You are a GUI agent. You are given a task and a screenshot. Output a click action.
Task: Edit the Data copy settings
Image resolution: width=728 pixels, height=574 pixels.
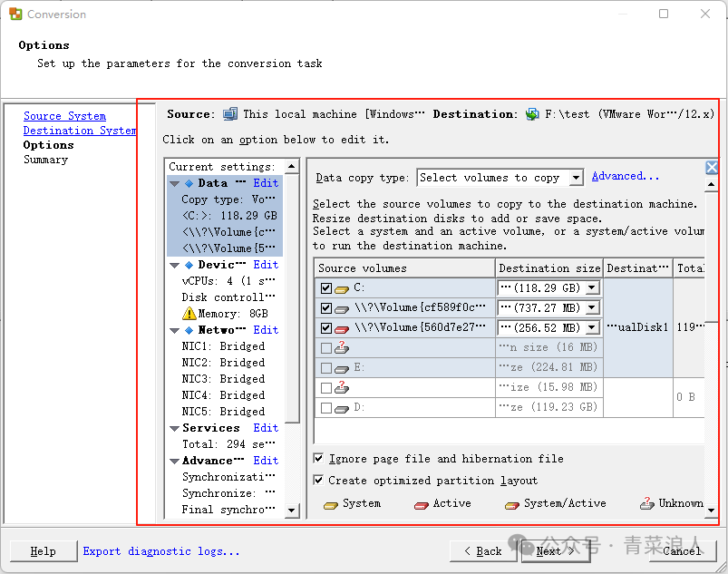point(266,183)
